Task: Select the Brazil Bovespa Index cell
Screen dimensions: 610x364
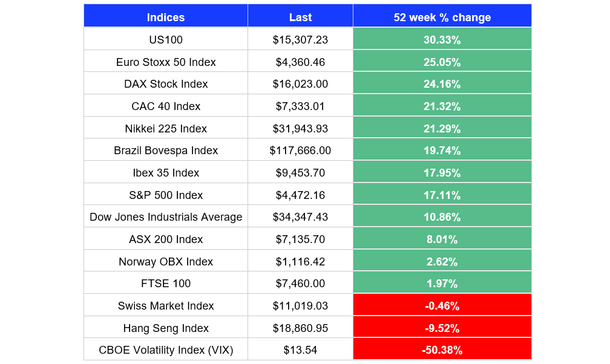Action: tap(166, 151)
